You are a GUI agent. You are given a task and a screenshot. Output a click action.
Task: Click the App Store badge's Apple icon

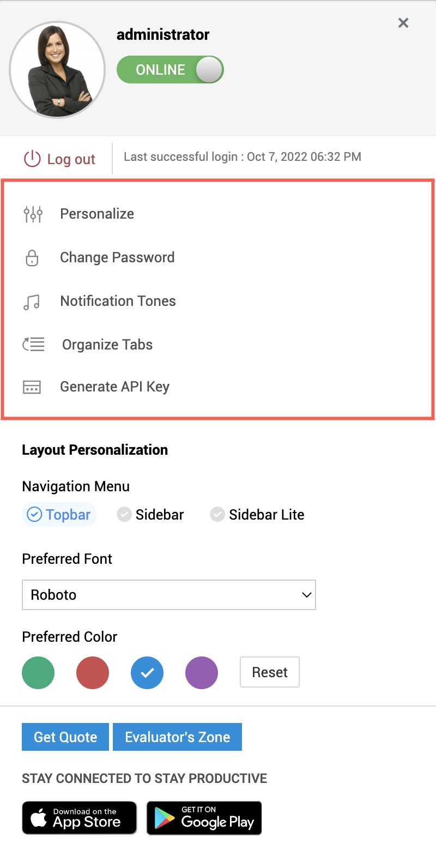point(40,818)
